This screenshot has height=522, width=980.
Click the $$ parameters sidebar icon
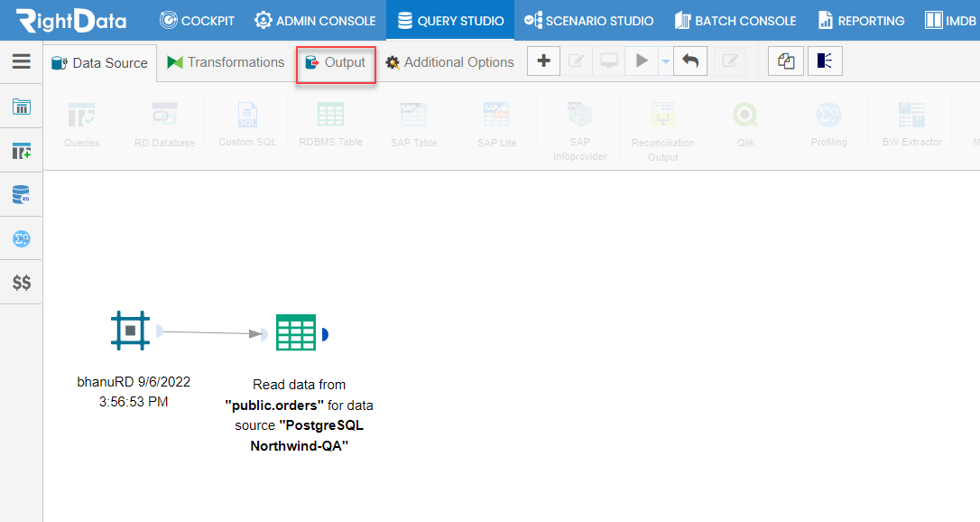pyautogui.click(x=22, y=283)
